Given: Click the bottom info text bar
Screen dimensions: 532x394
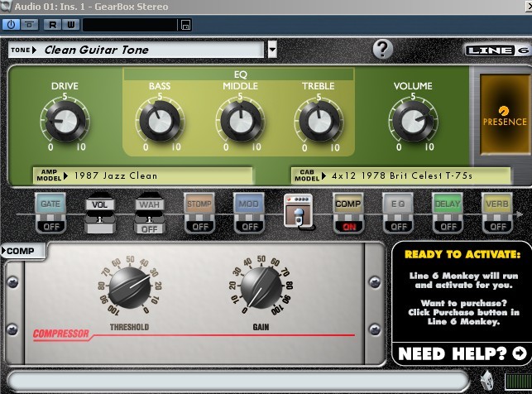Looking at the screenshot, I should click(237, 381).
